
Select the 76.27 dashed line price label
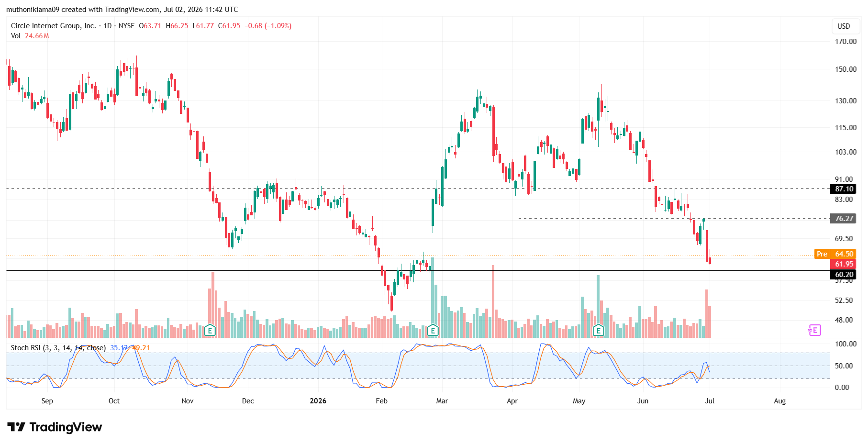tap(844, 219)
